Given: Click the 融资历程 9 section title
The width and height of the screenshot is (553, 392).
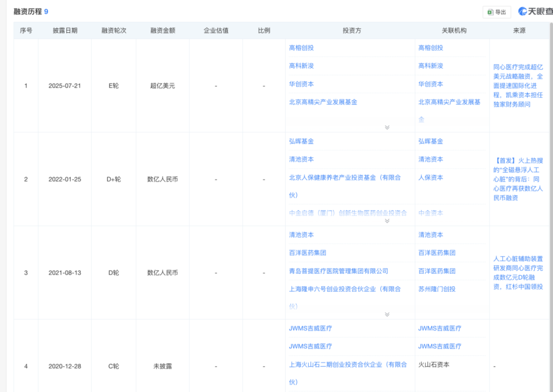Looking at the screenshot, I should coord(31,12).
